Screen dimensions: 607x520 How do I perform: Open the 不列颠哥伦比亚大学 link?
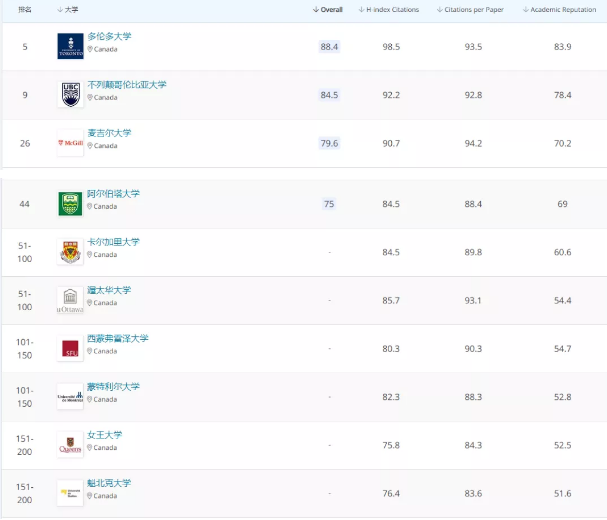pyautogui.click(x=127, y=84)
